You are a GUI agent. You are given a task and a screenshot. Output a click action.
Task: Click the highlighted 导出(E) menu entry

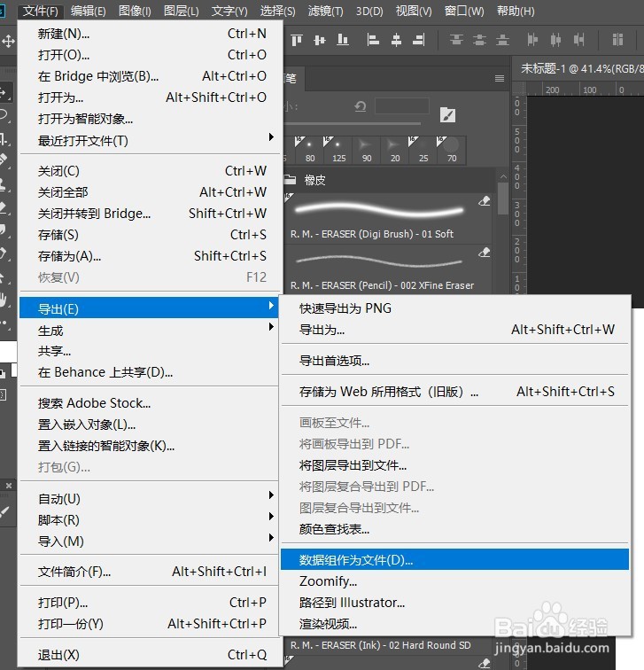click(148, 308)
